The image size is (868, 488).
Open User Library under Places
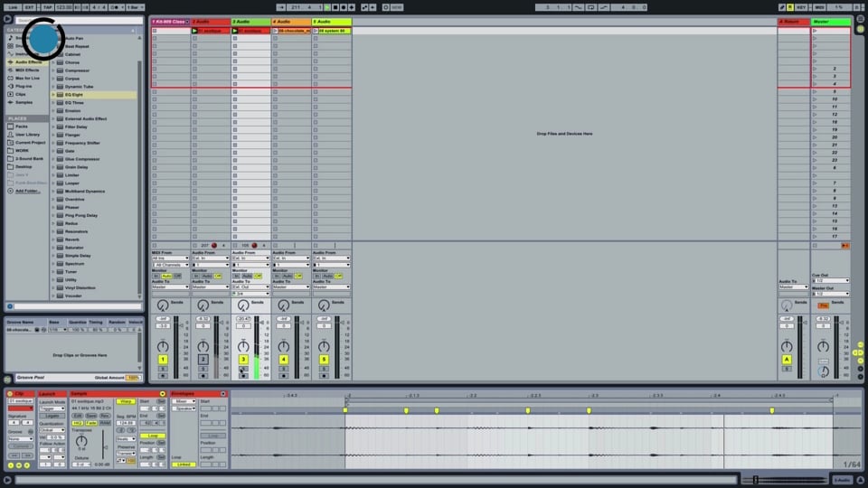27,135
